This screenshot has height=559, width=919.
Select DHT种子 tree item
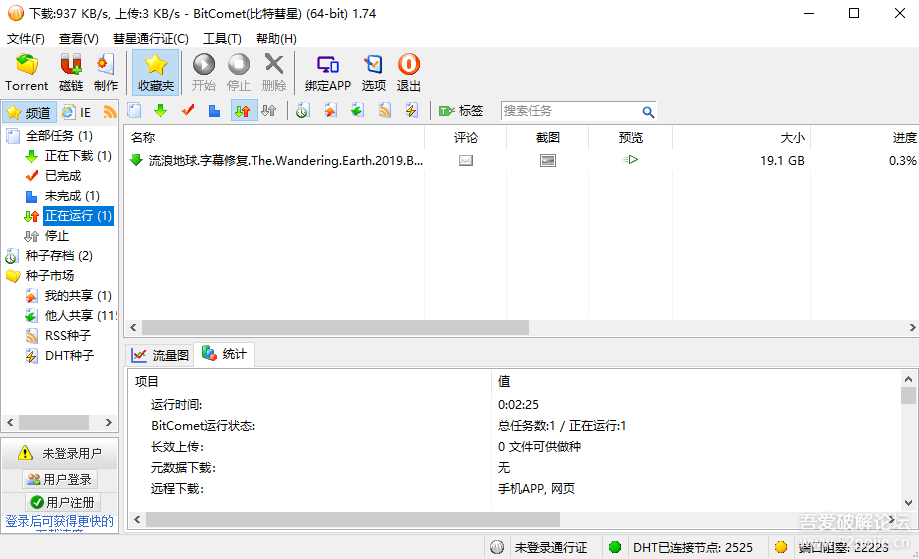(x=69, y=355)
